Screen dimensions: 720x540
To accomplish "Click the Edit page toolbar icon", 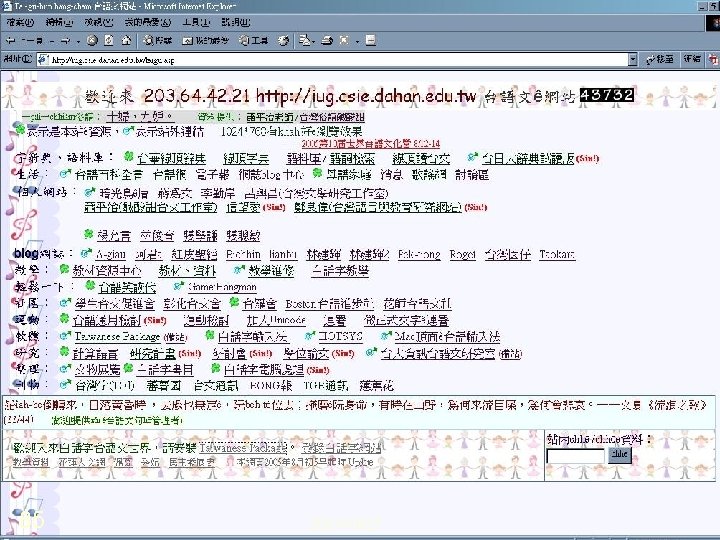I will (x=344, y=40).
